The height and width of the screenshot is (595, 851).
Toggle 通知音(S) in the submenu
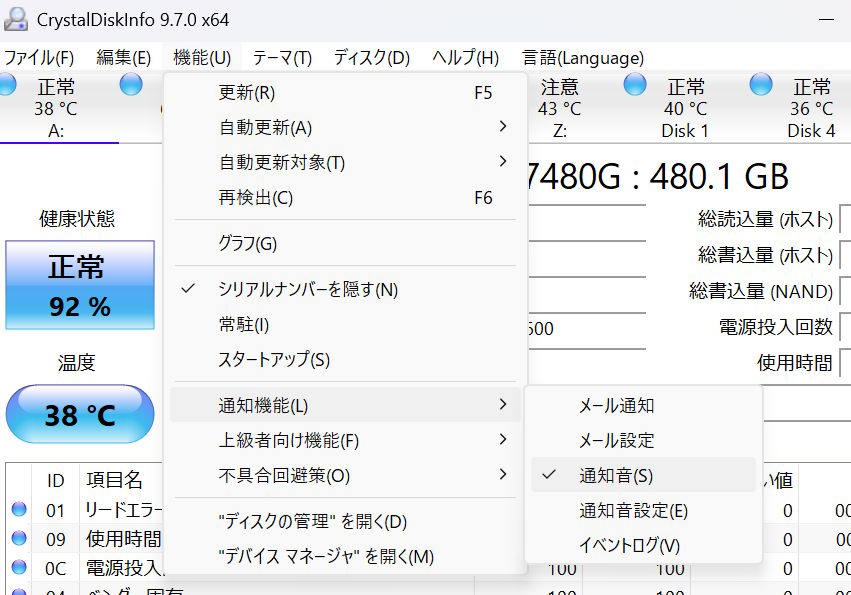click(643, 475)
